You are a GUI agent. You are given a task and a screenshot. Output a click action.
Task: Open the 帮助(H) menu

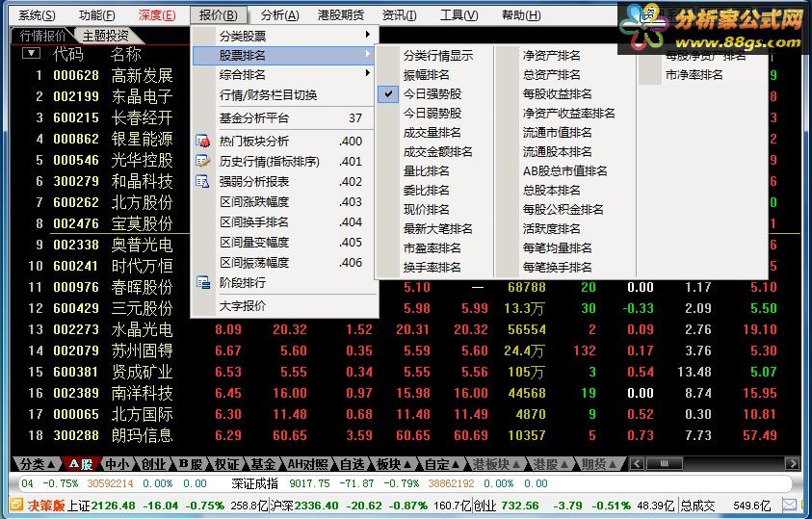tap(521, 15)
